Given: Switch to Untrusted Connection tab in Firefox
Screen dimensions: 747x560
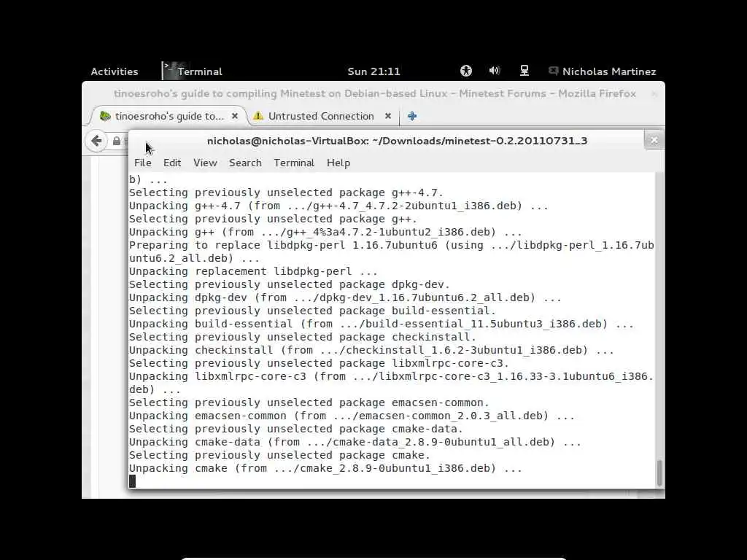Looking at the screenshot, I should [x=322, y=116].
